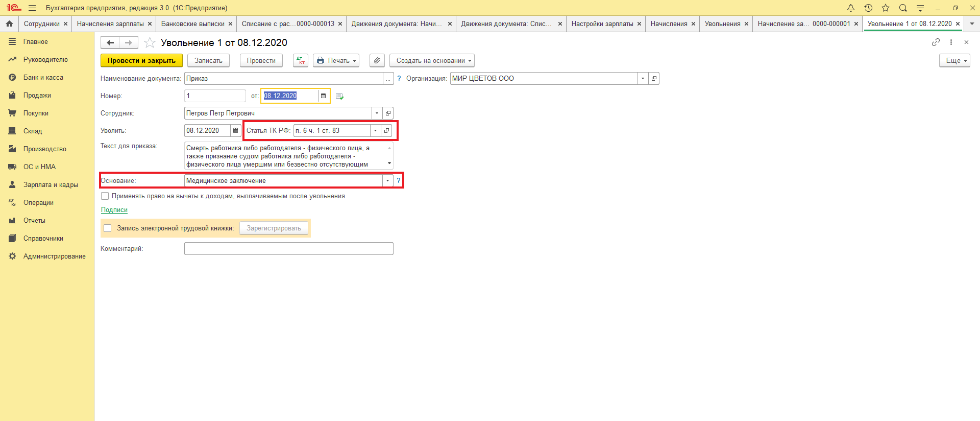Open the history clock icon
980x421 pixels.
point(868,8)
